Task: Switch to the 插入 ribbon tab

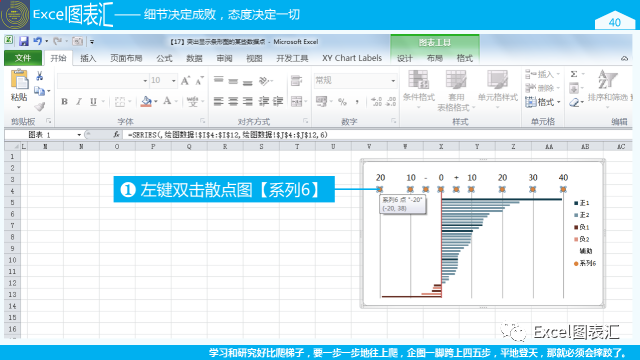Action: click(x=88, y=58)
